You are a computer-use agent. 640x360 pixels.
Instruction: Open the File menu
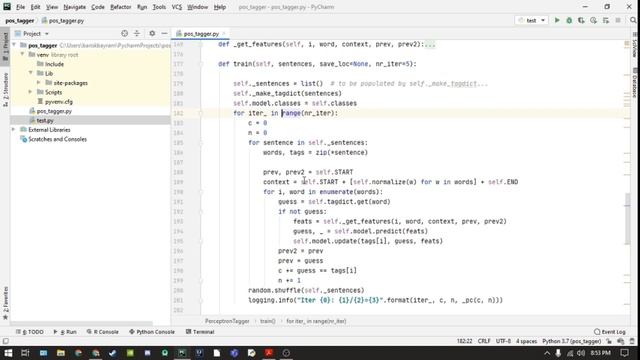[20, 7]
